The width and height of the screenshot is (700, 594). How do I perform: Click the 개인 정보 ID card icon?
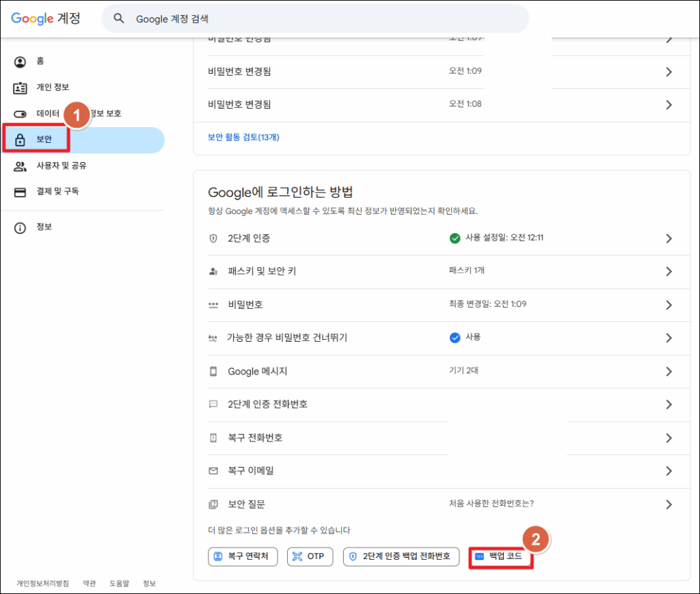click(x=21, y=87)
